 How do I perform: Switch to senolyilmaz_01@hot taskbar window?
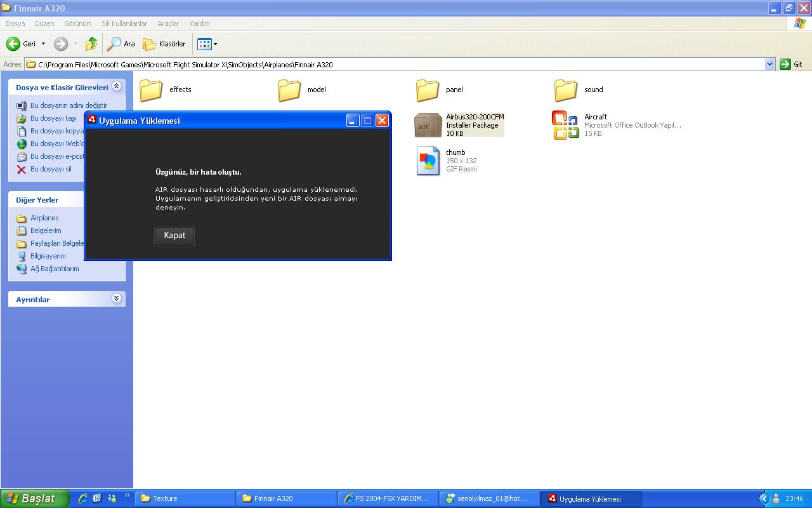[x=489, y=498]
